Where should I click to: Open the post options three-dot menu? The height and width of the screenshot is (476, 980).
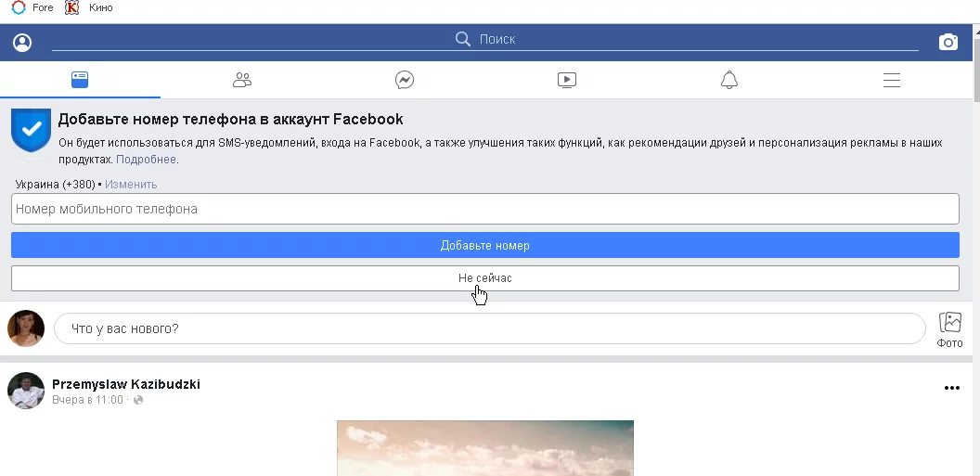[951, 388]
